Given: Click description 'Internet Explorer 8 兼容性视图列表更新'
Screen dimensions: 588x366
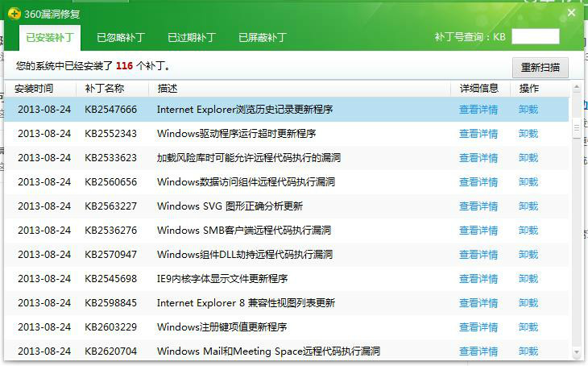Looking at the screenshot, I should point(246,303).
